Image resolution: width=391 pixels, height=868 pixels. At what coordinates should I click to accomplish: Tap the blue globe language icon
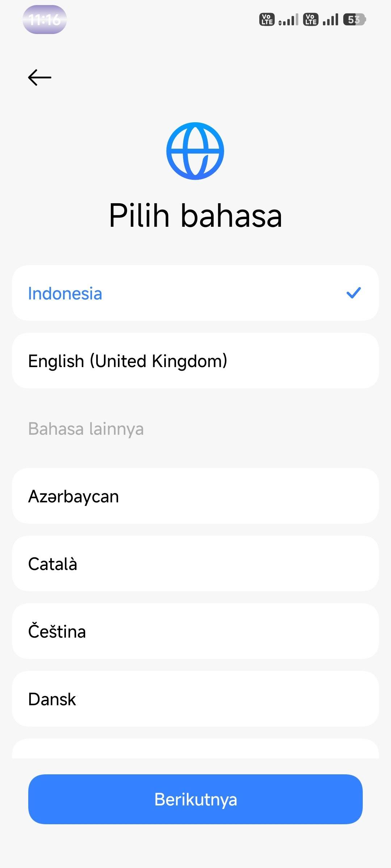tap(195, 151)
